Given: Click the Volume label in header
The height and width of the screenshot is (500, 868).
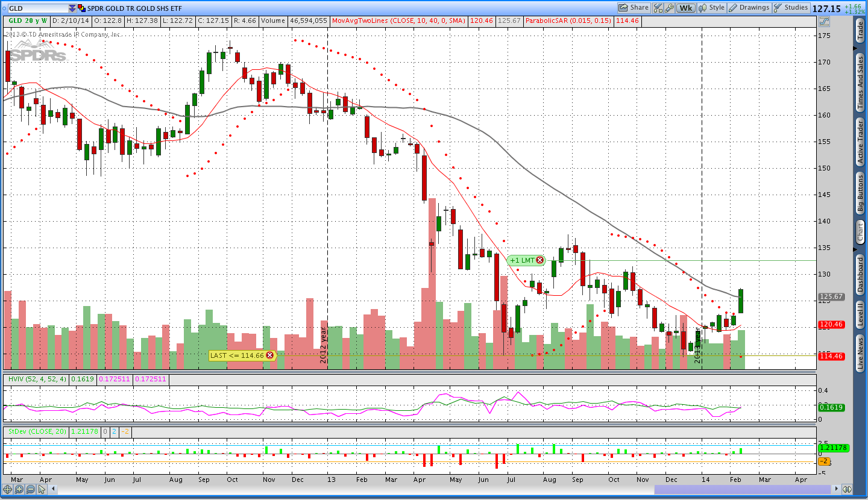Looking at the screenshot, I should click(273, 21).
